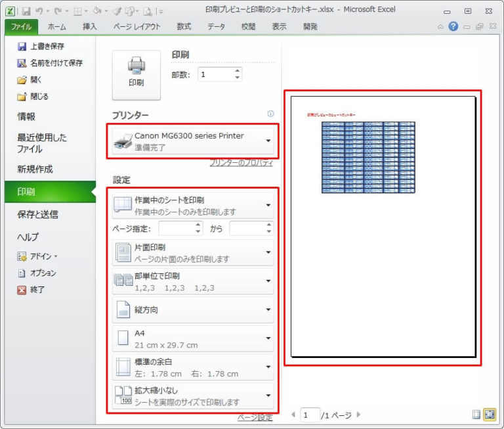Click the 部数 (copies) input field
Viewport: 504px width, 429px height.
(x=216, y=75)
